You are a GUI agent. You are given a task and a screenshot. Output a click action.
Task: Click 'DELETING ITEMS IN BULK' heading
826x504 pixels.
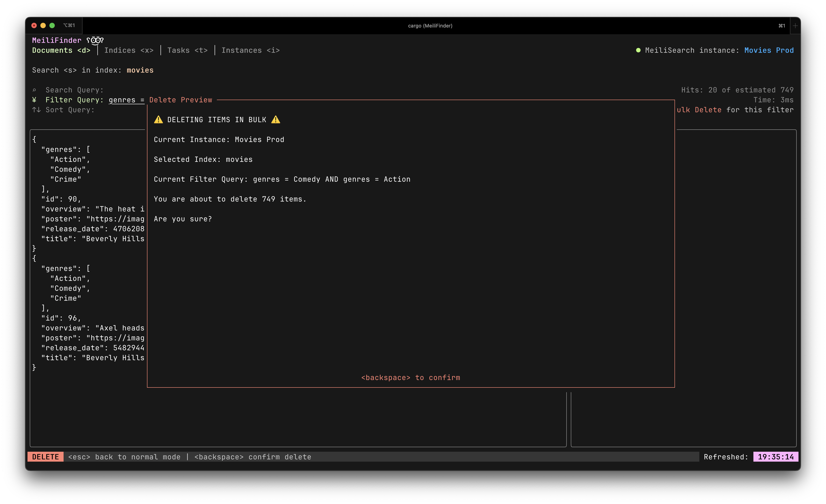[x=217, y=120]
